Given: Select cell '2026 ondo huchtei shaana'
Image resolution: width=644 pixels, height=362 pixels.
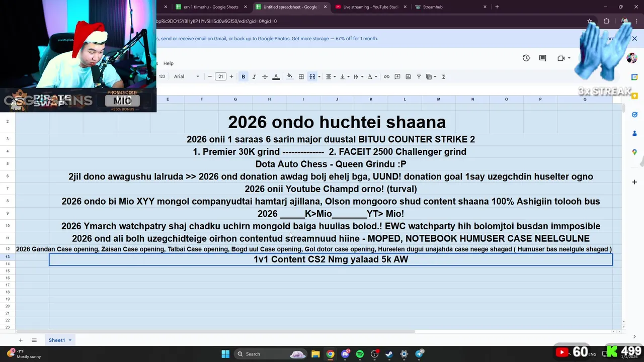Looking at the screenshot, I should point(337,122).
